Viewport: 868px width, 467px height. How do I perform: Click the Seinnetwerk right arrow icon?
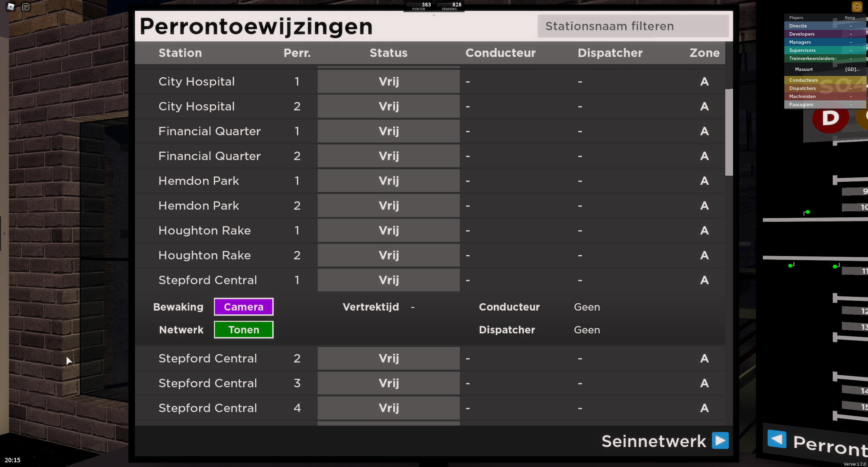(720, 441)
